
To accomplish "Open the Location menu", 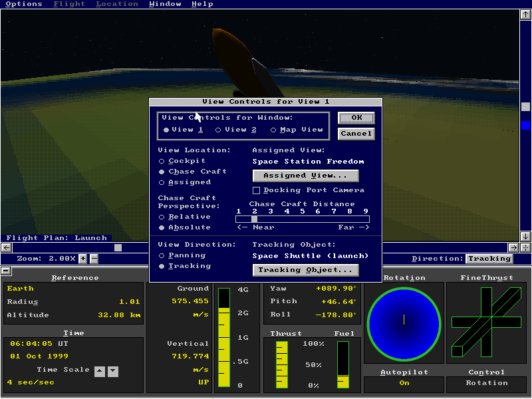I will click(117, 4).
